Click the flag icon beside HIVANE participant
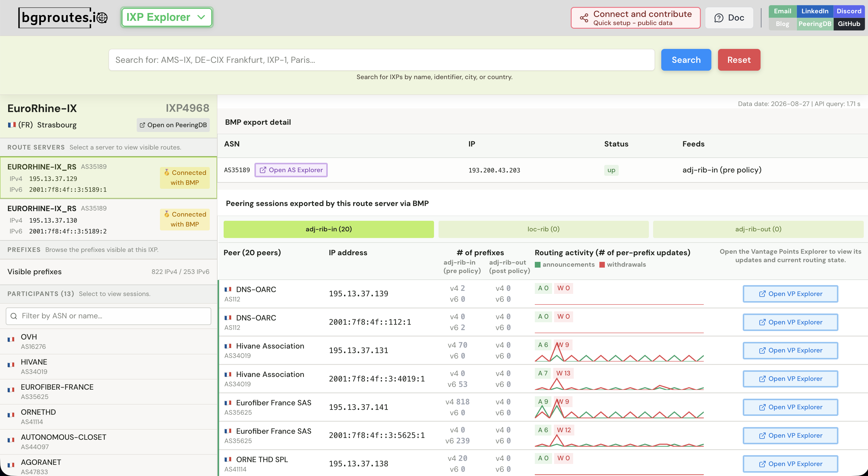This screenshot has width=868, height=476. click(x=11, y=365)
